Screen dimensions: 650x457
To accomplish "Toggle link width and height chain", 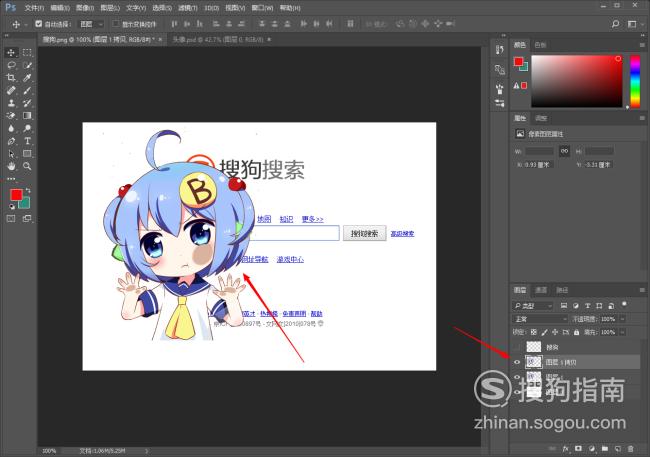I will click(x=564, y=151).
